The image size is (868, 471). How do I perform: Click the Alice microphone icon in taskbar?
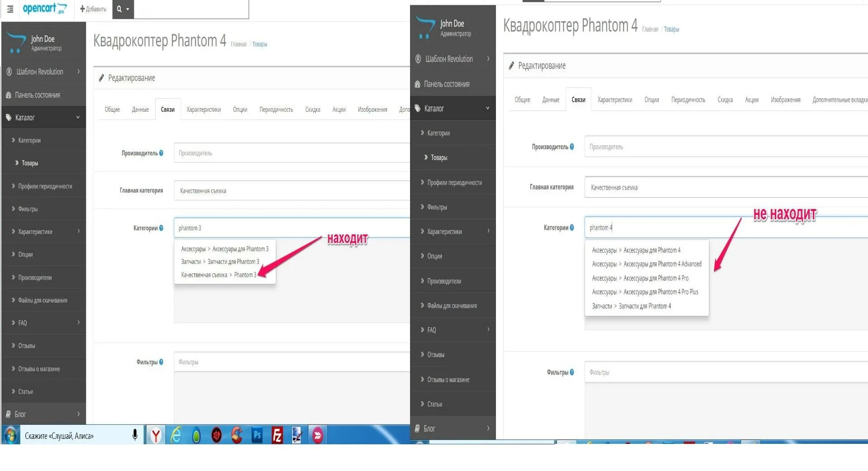[135, 435]
